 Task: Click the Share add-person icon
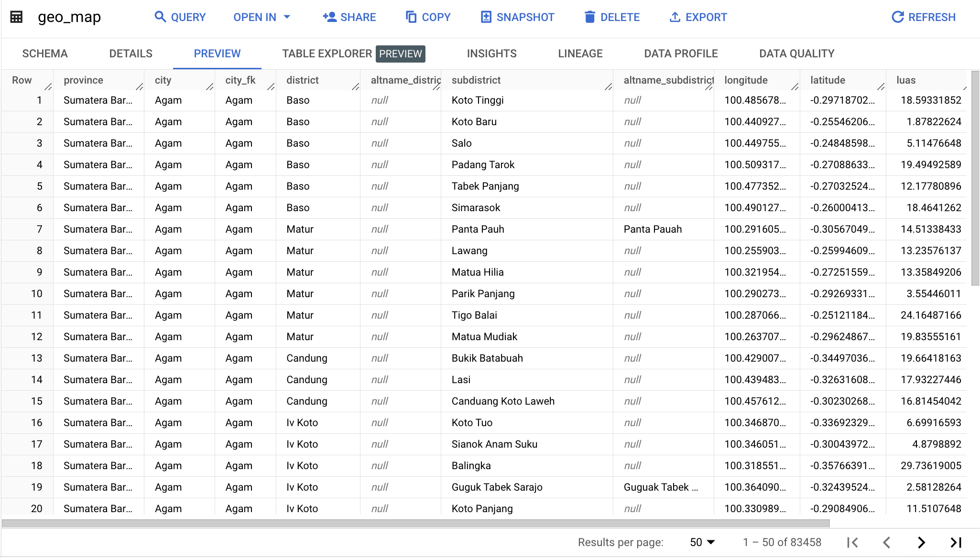(329, 17)
